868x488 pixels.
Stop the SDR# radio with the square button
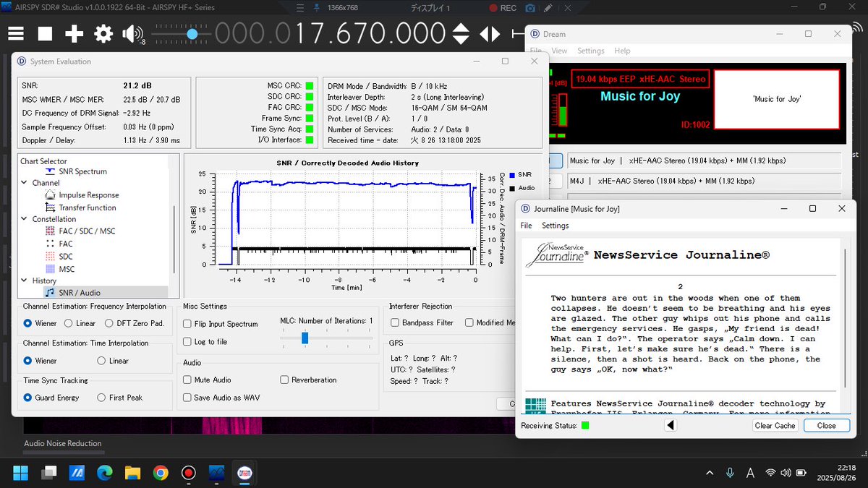coord(45,33)
